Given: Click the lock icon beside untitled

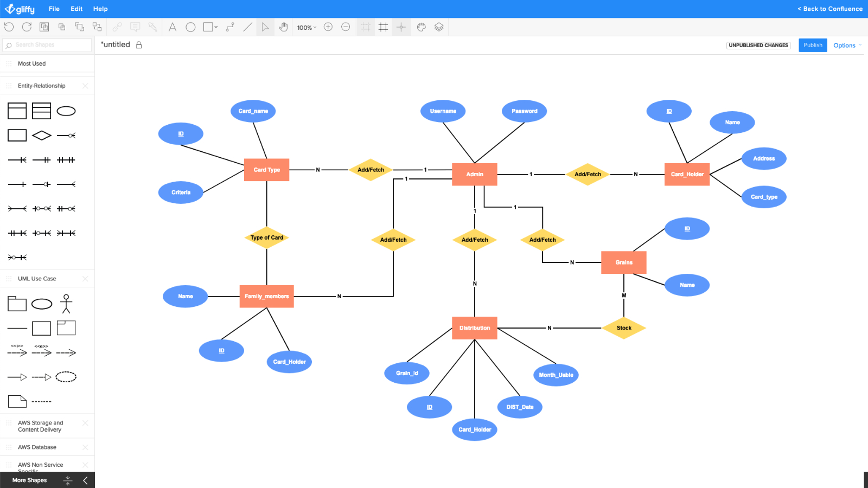Looking at the screenshot, I should pos(139,45).
